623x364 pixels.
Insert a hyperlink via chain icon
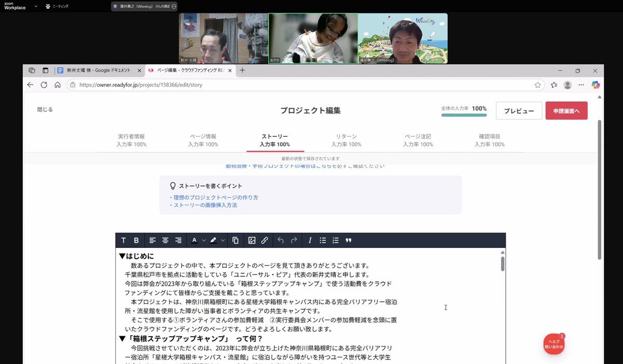[x=265, y=240]
